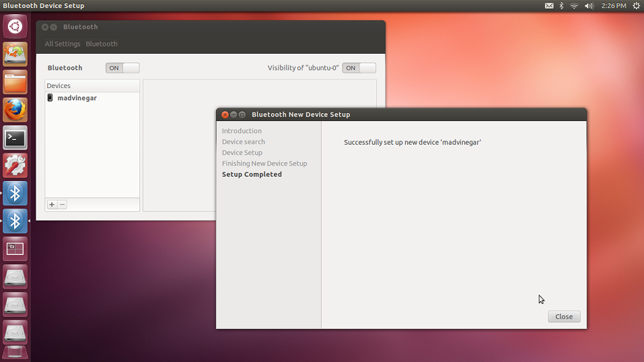This screenshot has width=644, height=362.
Task: Toggle the Bluetooth ON switch
Action: tap(122, 68)
